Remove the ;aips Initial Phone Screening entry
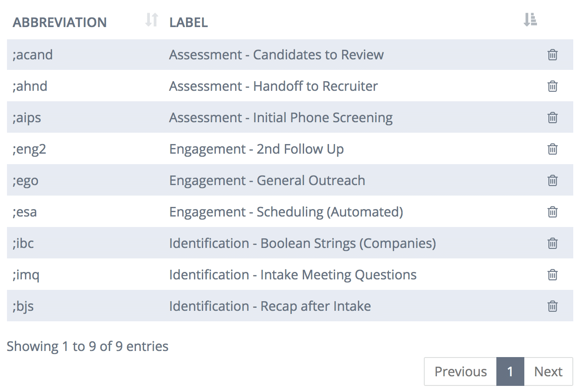This screenshot has height=392, width=582. [x=552, y=117]
